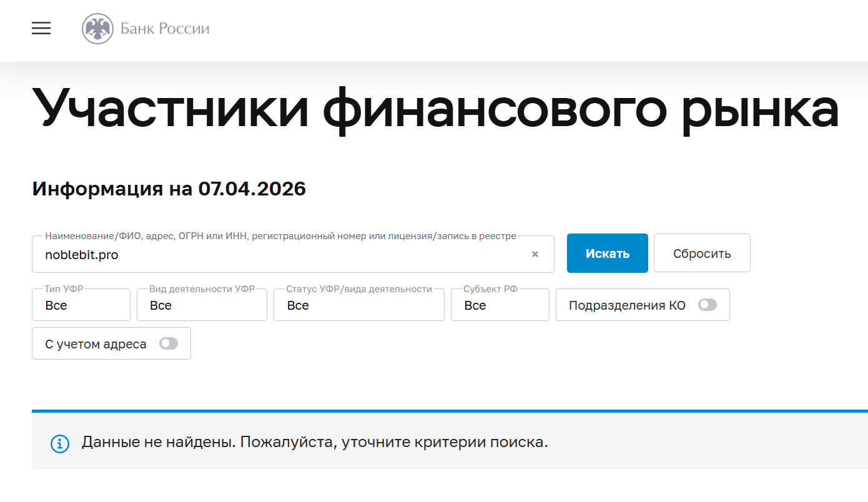The height and width of the screenshot is (502, 868).
Task: Click the Информация на 07.04.2026 date text
Action: click(169, 188)
